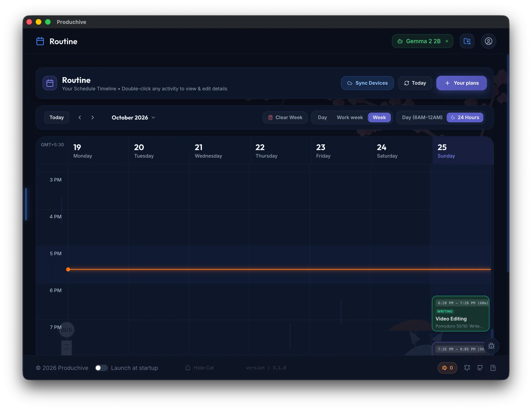Select the 25 Sunday column header
The image size is (532, 410).
tap(463, 151)
